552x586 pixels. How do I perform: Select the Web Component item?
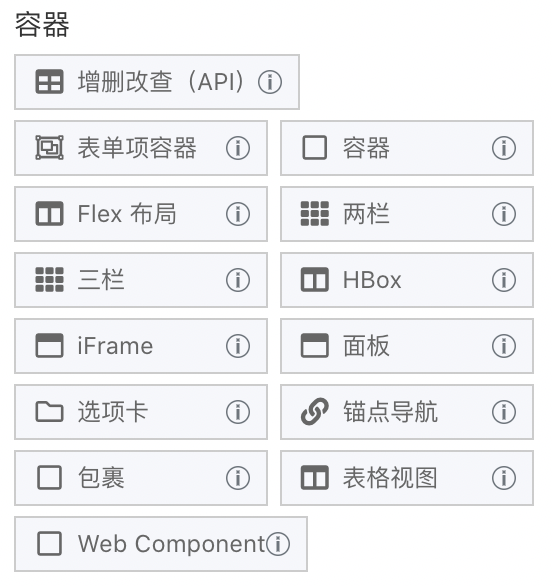[x=161, y=544]
